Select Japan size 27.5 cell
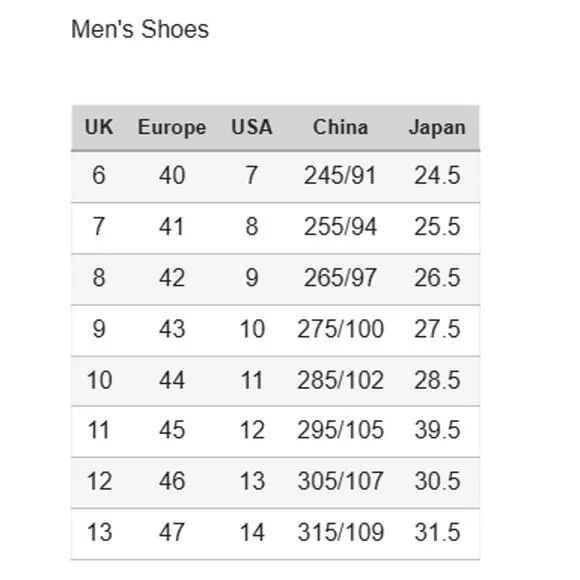 pyautogui.click(x=437, y=329)
